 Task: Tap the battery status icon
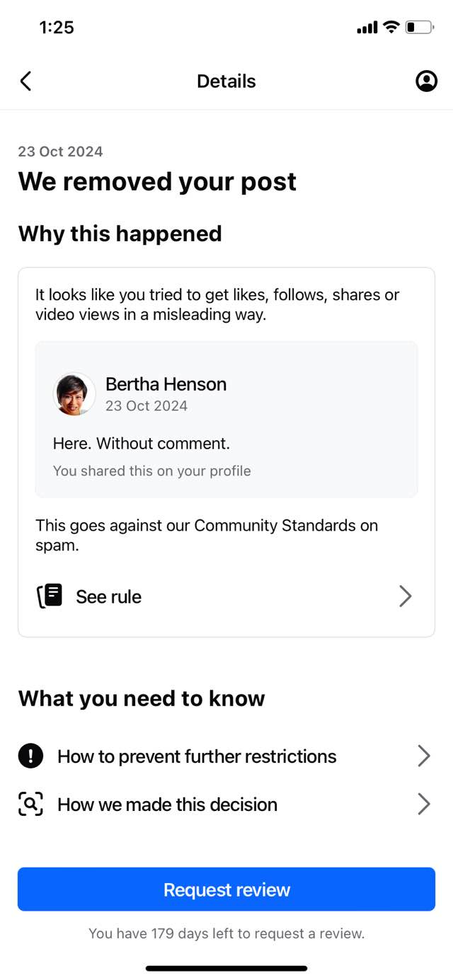click(419, 28)
